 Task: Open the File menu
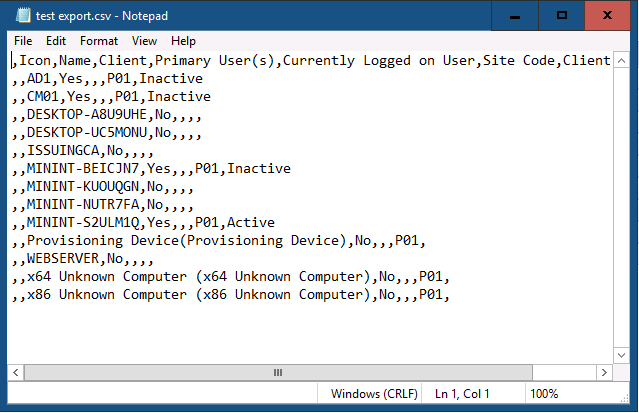(23, 41)
